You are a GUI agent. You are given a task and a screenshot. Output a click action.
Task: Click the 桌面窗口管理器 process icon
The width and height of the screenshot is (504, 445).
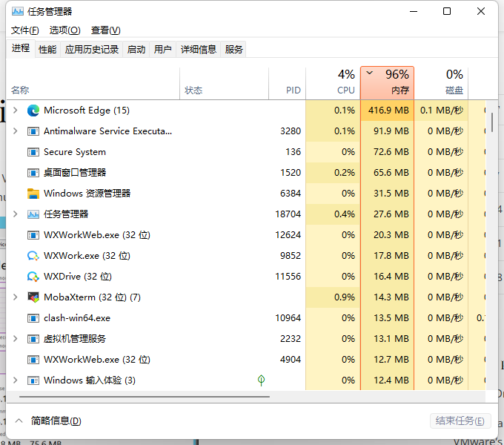point(33,173)
